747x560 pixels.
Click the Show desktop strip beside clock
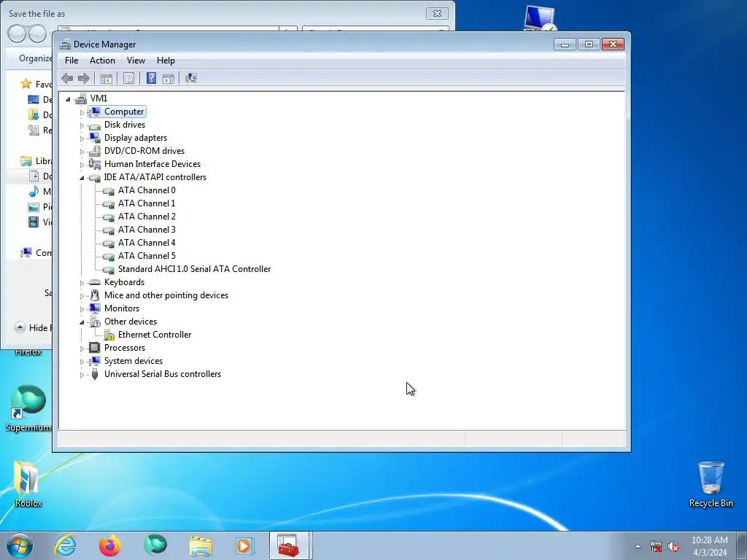pyautogui.click(x=742, y=545)
